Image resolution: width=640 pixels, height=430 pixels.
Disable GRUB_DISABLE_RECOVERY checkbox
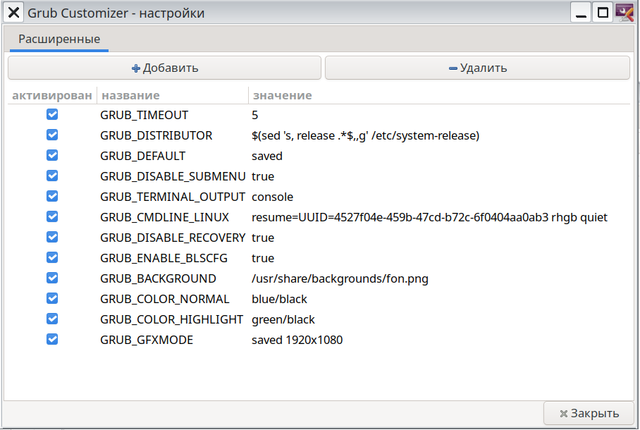52,237
